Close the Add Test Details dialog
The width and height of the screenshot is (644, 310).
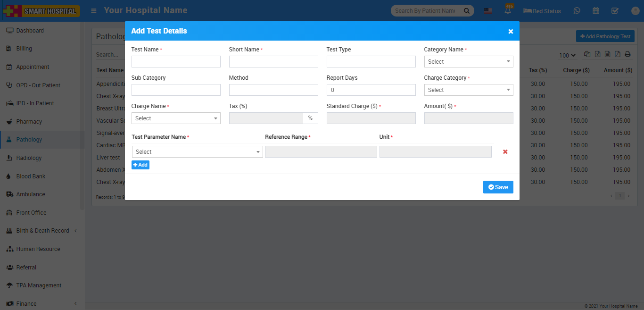tap(511, 32)
